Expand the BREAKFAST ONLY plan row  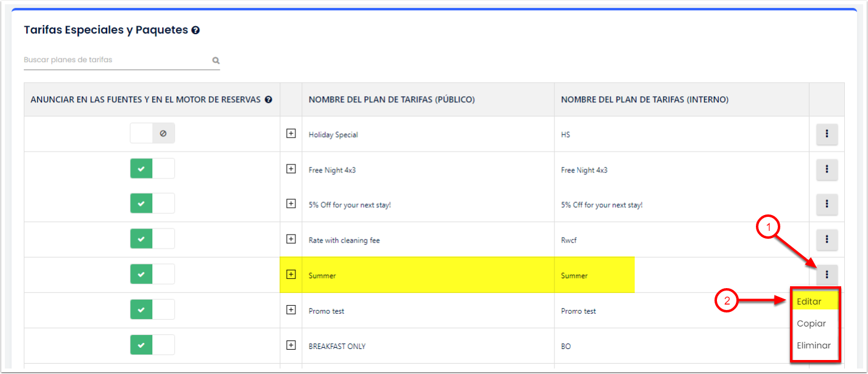pos(291,345)
